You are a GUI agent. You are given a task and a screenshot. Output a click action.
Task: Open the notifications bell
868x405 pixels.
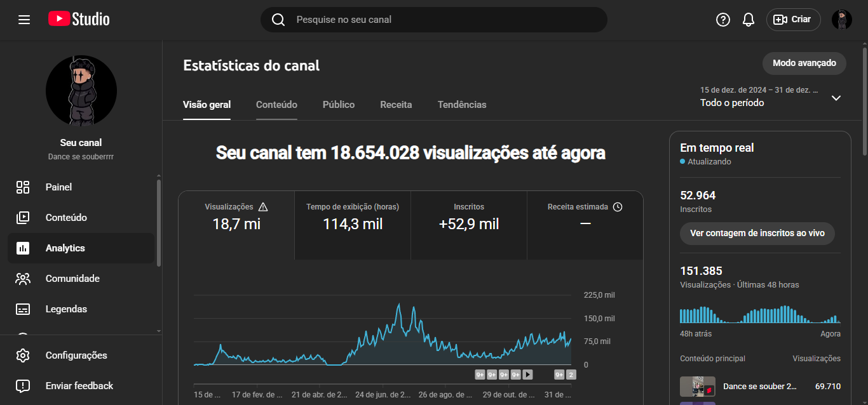(749, 20)
